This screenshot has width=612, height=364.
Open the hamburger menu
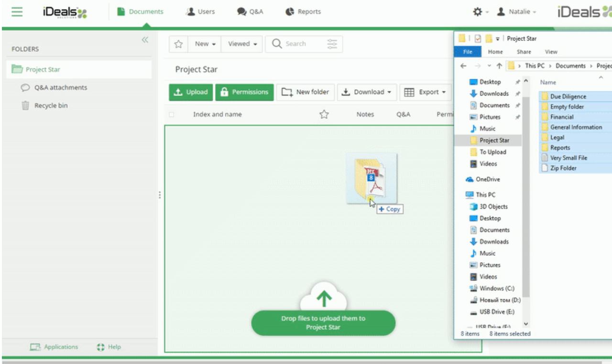(17, 11)
